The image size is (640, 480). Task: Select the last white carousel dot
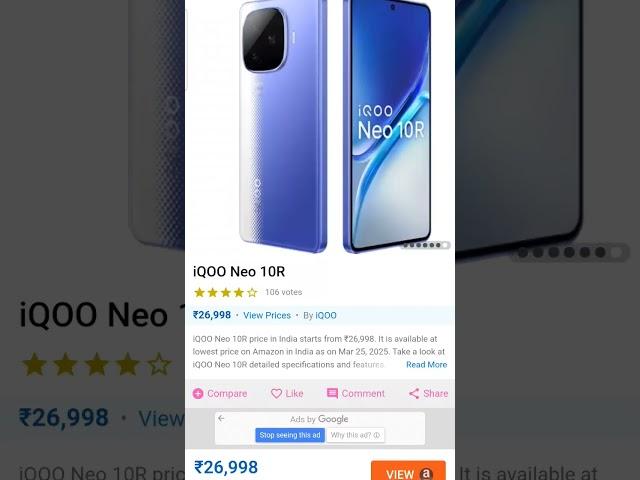pyautogui.click(x=445, y=245)
